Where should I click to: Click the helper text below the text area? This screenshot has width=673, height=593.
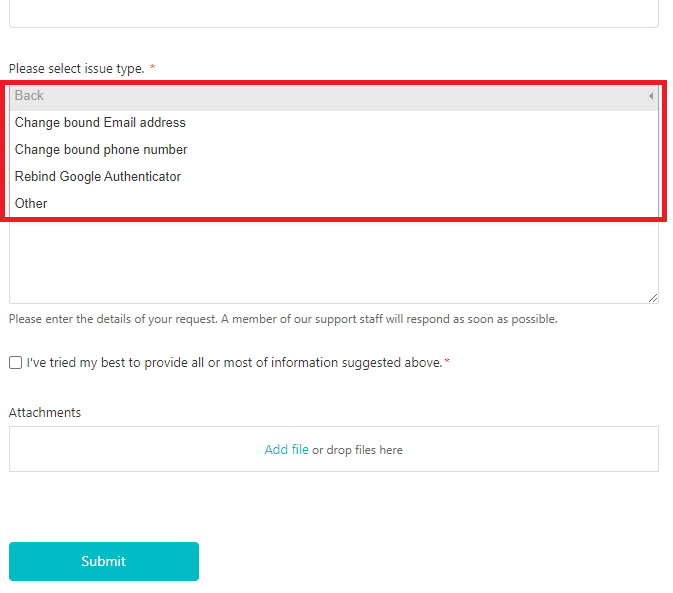point(283,320)
